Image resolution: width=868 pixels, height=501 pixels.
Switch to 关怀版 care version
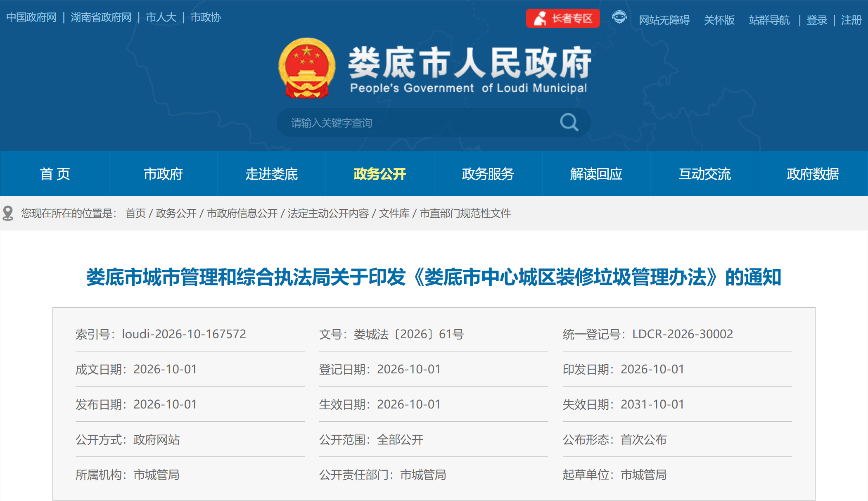[719, 20]
